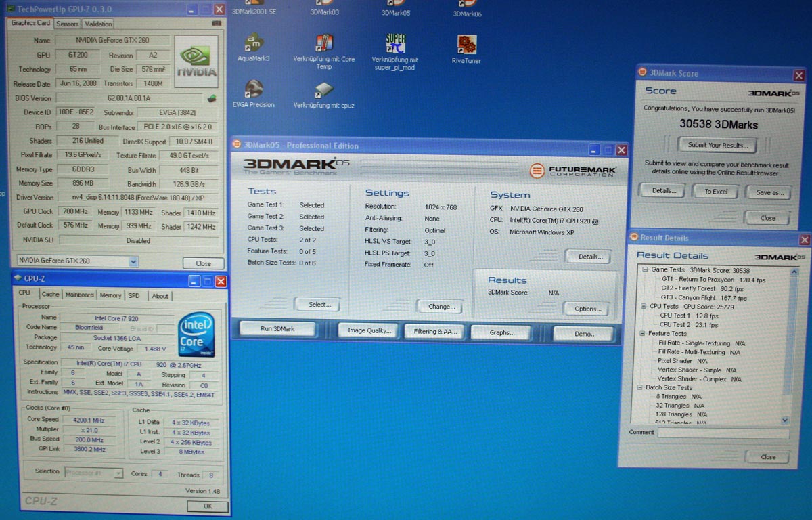Click the Futuremark Corporation logo
This screenshot has height=520, width=812.
[572, 171]
